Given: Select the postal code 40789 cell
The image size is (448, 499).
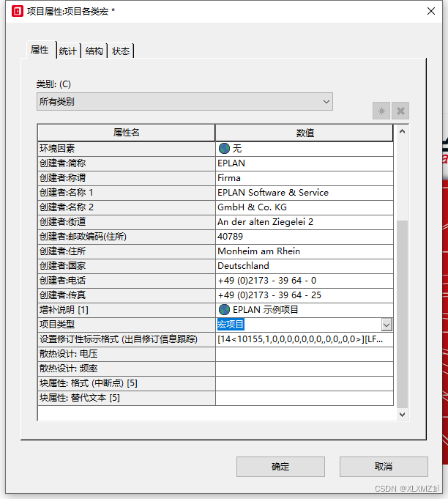Looking at the screenshot, I should [305, 237].
